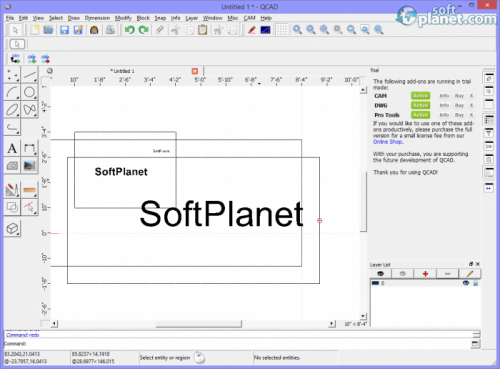Select the Insert Image tool icon

click(x=30, y=166)
